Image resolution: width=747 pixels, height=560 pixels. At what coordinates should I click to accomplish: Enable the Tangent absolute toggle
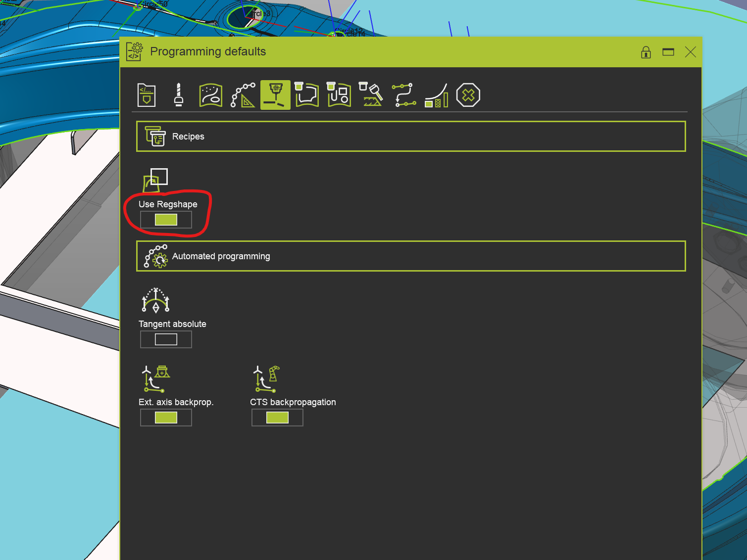pos(166,339)
